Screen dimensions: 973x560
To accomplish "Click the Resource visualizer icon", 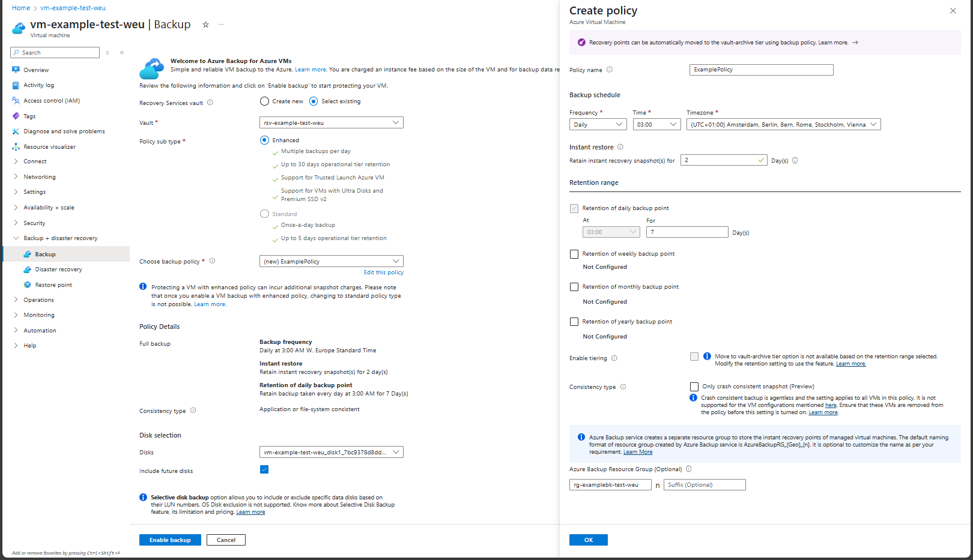I will 16,147.
